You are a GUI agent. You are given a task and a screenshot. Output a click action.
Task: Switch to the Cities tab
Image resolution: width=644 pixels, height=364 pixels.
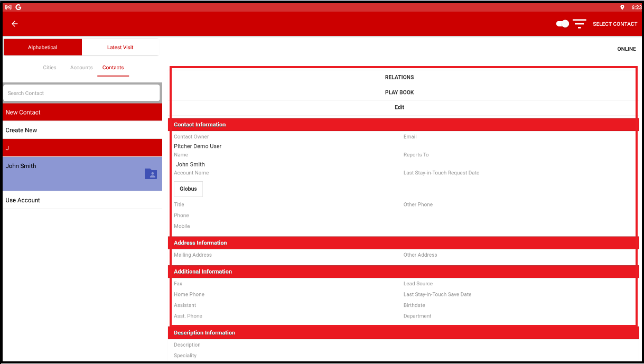(49, 68)
